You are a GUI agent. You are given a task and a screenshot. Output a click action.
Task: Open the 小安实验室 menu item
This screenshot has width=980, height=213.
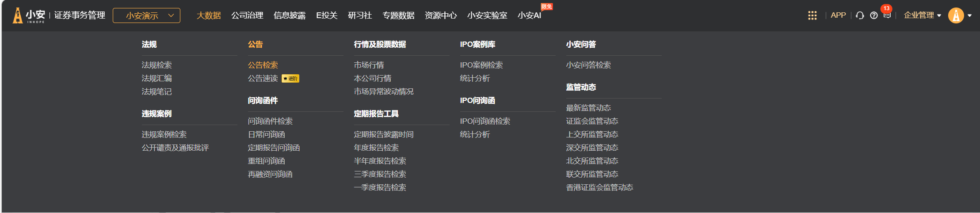click(487, 15)
